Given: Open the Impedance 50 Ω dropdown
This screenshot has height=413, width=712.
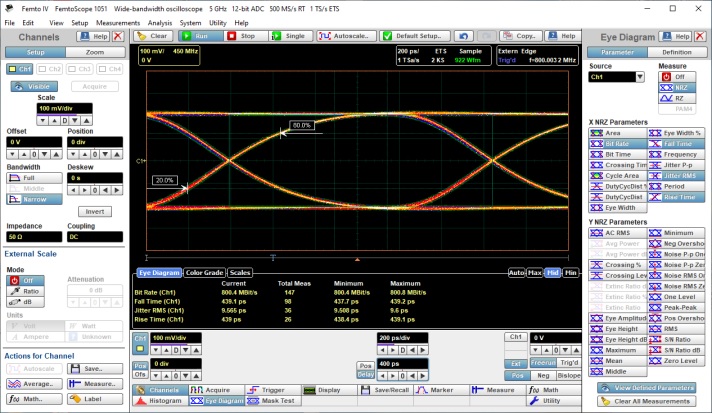Looking at the screenshot, I should click(33, 237).
